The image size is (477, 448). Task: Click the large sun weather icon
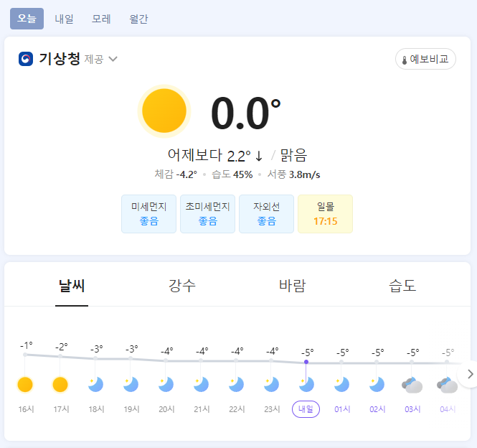point(164,111)
